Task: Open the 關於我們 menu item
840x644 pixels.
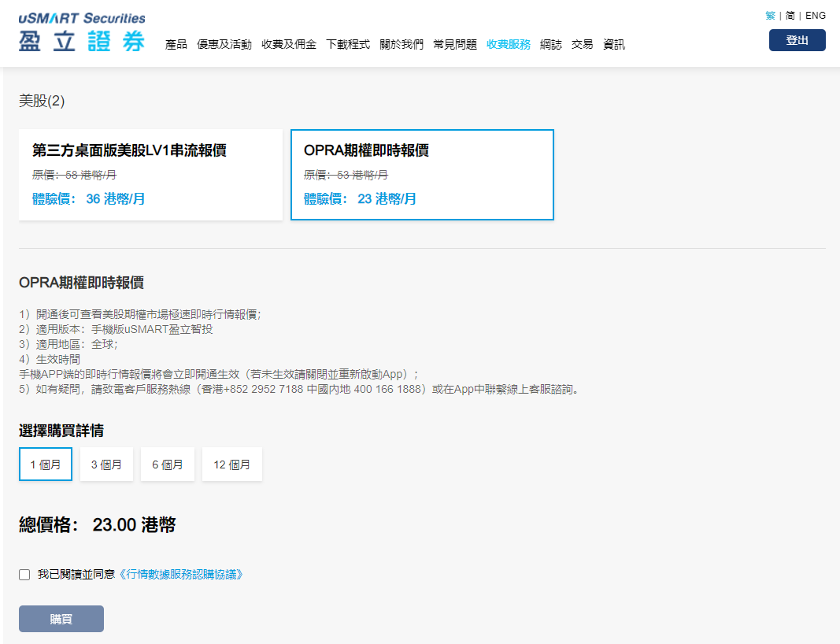Action: [x=401, y=44]
